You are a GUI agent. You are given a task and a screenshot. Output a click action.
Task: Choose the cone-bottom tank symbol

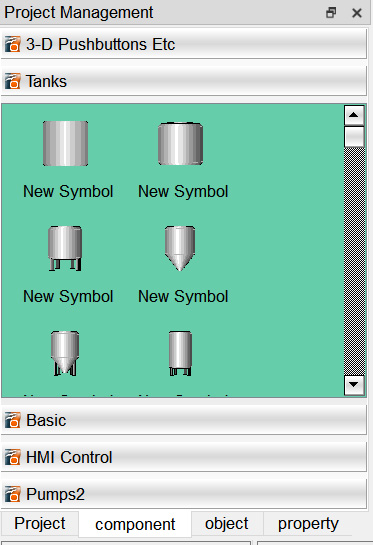point(180,248)
